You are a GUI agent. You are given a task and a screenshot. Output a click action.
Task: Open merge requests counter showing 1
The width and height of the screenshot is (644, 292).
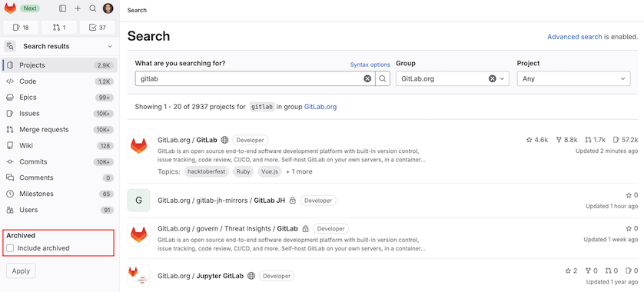59,28
